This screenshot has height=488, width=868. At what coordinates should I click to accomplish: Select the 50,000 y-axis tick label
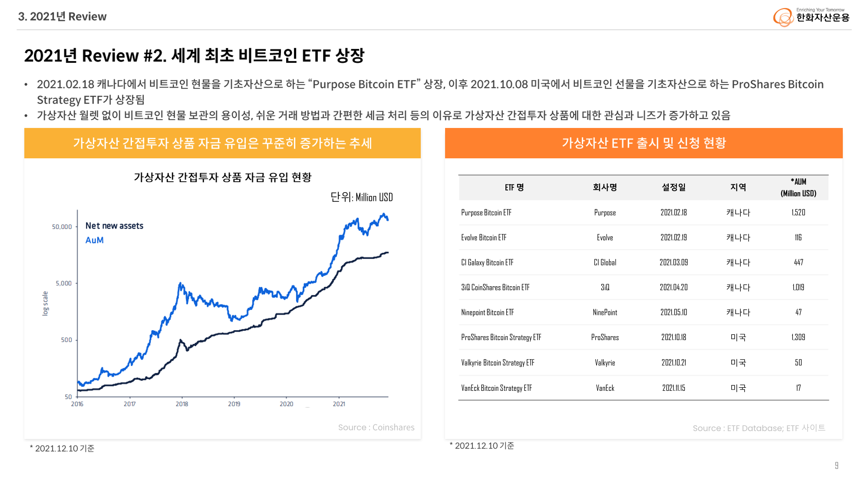click(x=62, y=227)
